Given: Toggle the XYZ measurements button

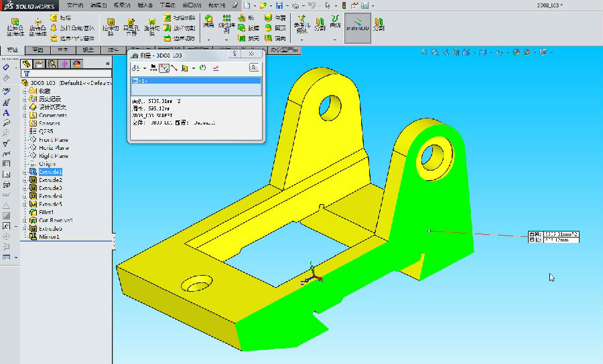Looking at the screenshot, I should (163, 68).
